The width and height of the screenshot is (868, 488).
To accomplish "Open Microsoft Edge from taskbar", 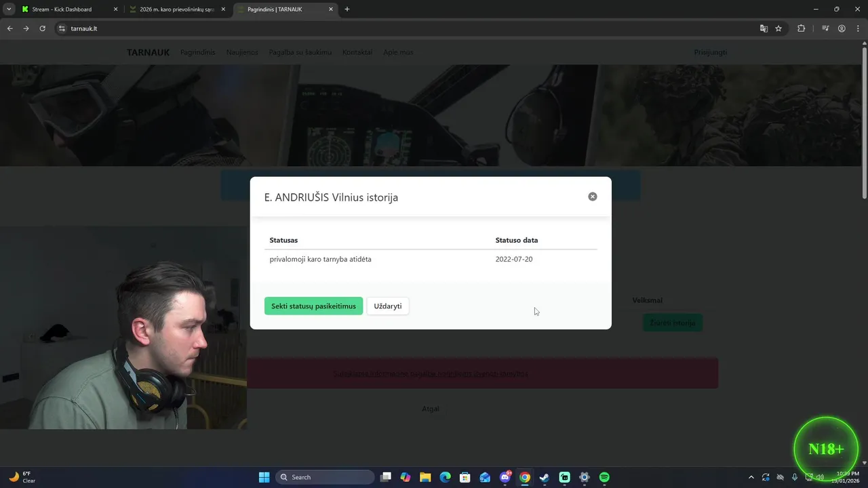I will pos(445,477).
